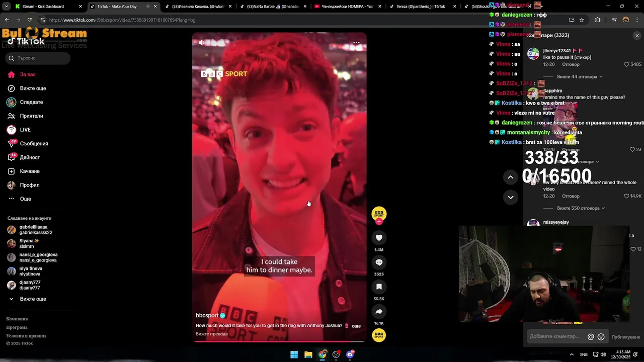This screenshot has height=362, width=644.
Task: Open Chrome from taskbar
Action: pos(323,354)
